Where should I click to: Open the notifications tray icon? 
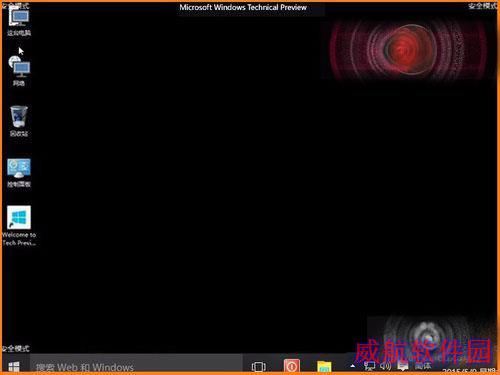coord(403,366)
